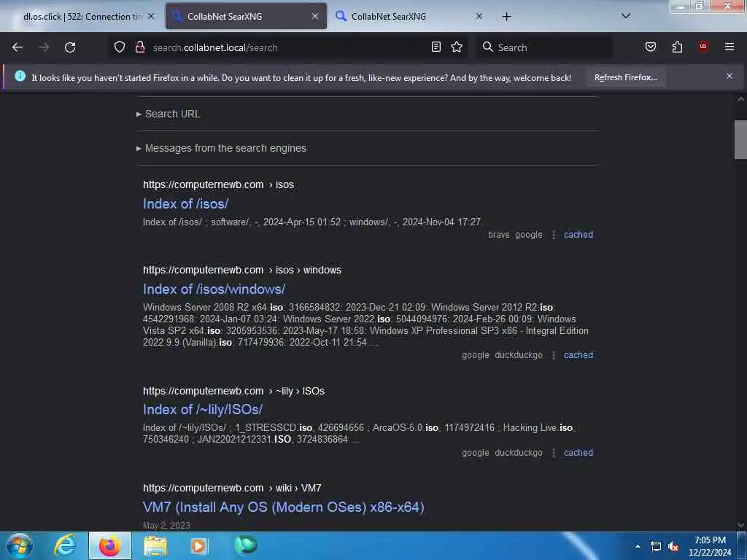Click the Firefox taskbar icon
Image resolution: width=747 pixels, height=560 pixels.
click(x=109, y=545)
